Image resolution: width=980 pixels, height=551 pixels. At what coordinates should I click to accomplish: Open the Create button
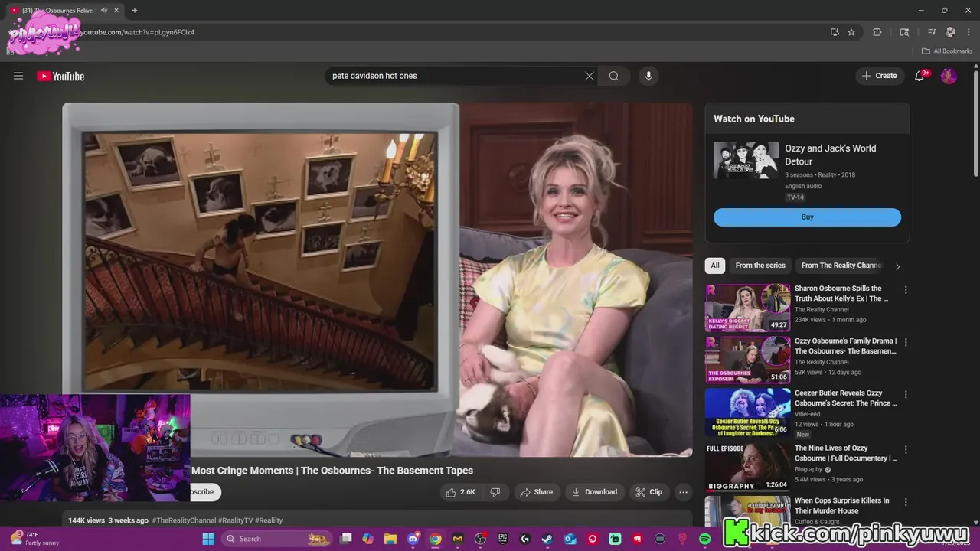coord(879,76)
